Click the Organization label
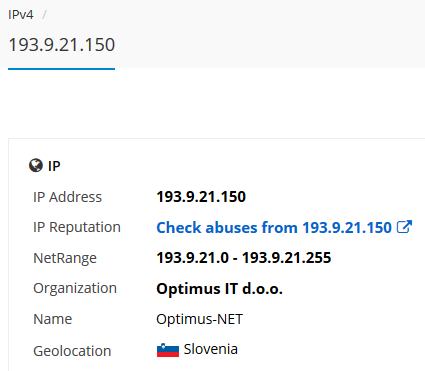425x371 pixels. (75, 288)
